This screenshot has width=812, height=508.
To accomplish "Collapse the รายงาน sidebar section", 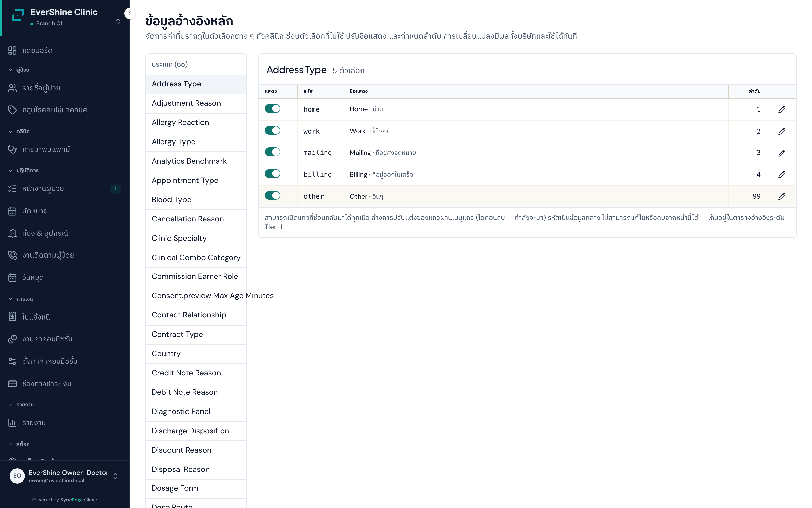I will pyautogui.click(x=21, y=405).
